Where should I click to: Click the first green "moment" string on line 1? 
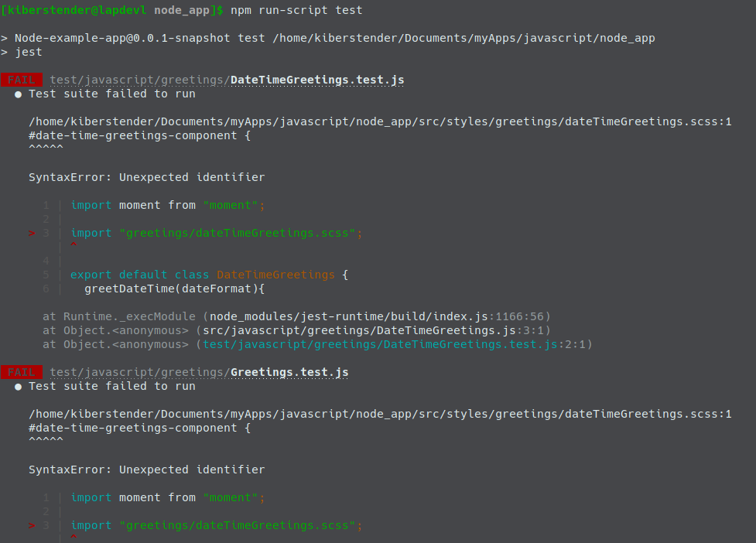[234, 205]
